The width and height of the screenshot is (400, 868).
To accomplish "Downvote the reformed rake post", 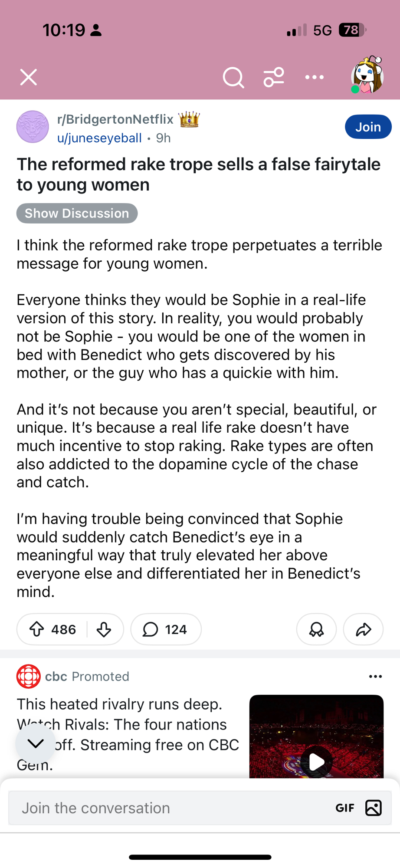I will 104,629.
